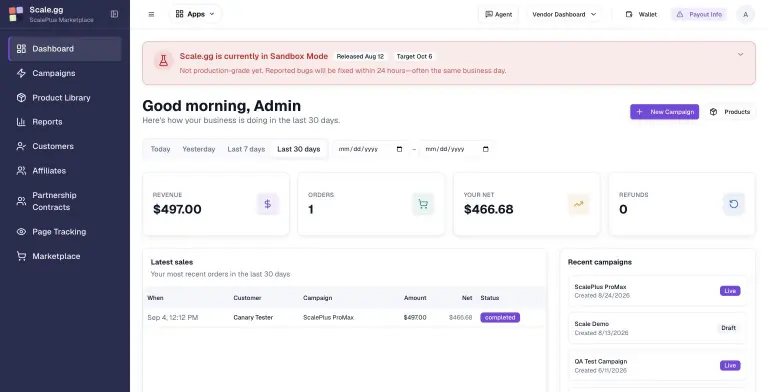Click the Payout Info button
The image size is (768, 392).
(699, 14)
